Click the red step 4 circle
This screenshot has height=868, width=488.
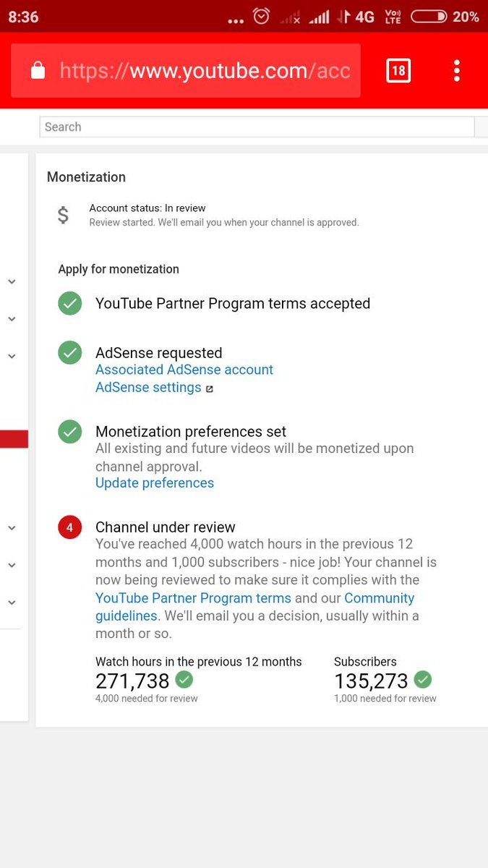point(70,528)
